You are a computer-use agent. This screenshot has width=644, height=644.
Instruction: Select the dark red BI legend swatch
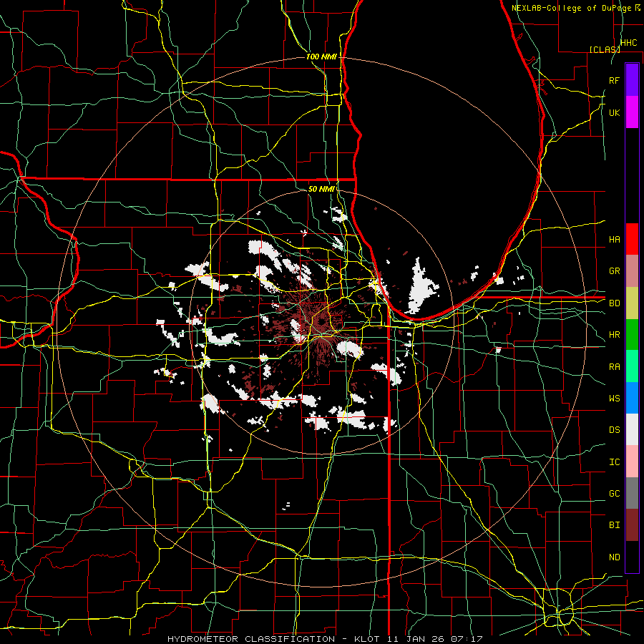(x=632, y=525)
